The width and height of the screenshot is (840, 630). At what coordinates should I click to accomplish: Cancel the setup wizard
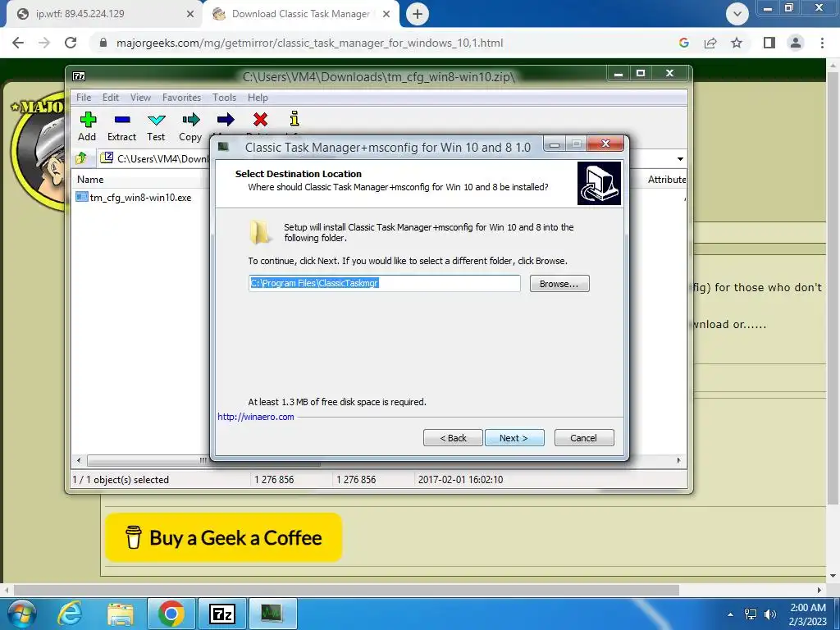coord(584,438)
